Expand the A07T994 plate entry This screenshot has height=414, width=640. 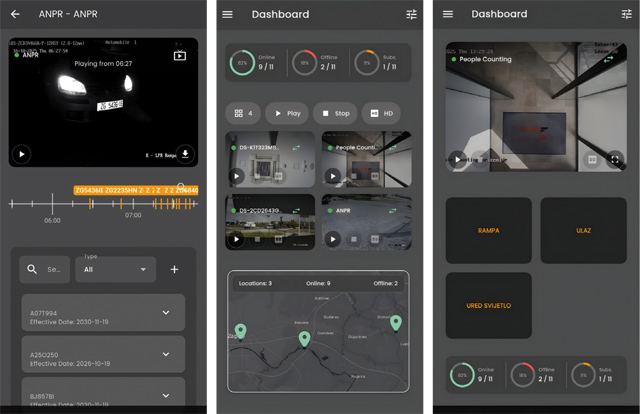(x=166, y=313)
